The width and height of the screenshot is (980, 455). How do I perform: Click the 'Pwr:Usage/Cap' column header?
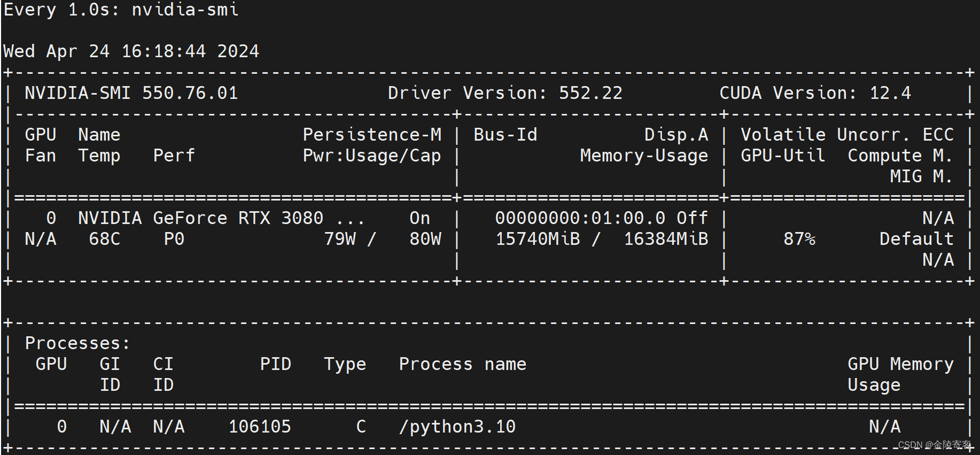[x=372, y=156]
